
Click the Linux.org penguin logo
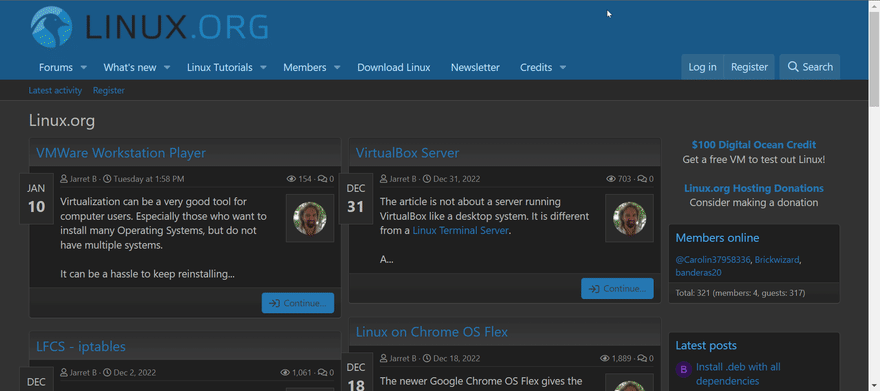point(51,27)
